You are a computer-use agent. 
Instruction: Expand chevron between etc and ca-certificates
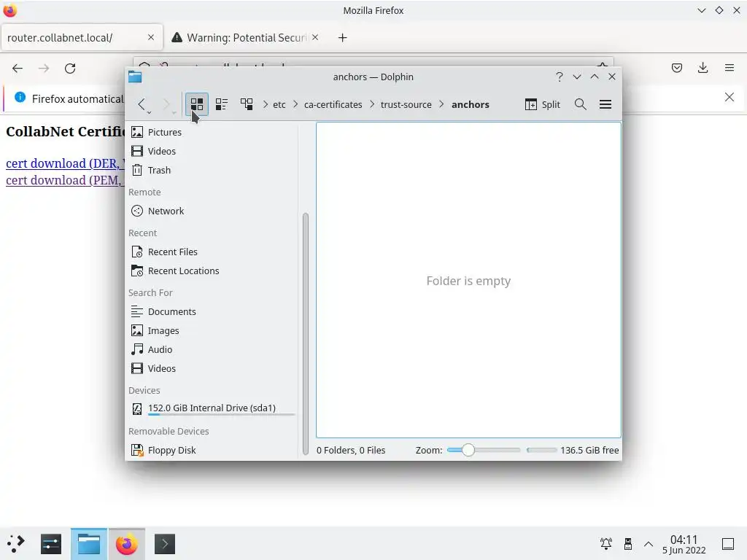pyautogui.click(x=295, y=104)
